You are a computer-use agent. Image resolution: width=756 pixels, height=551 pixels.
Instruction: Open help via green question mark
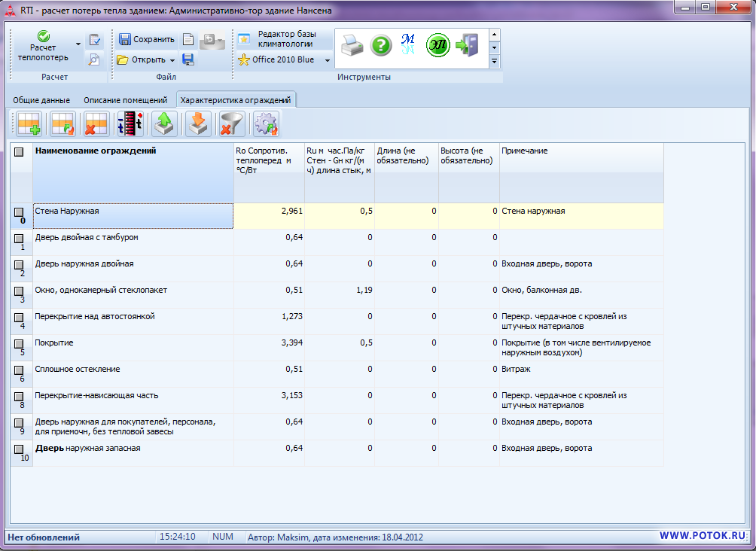[x=381, y=46]
